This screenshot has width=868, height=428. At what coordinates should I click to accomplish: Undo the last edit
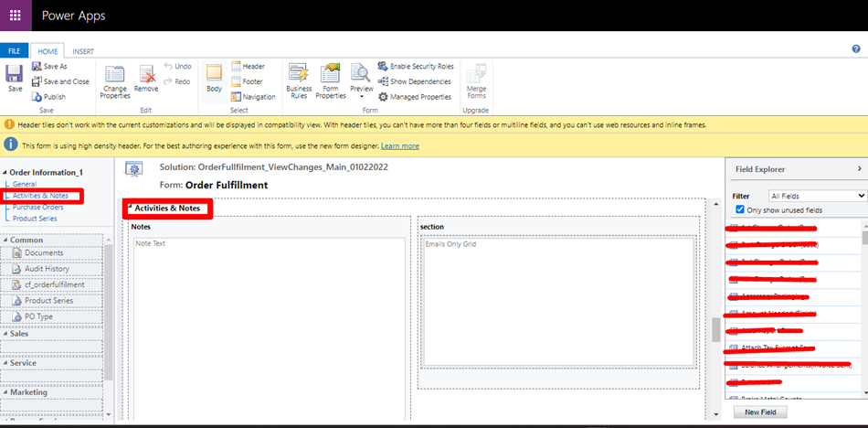(x=177, y=67)
